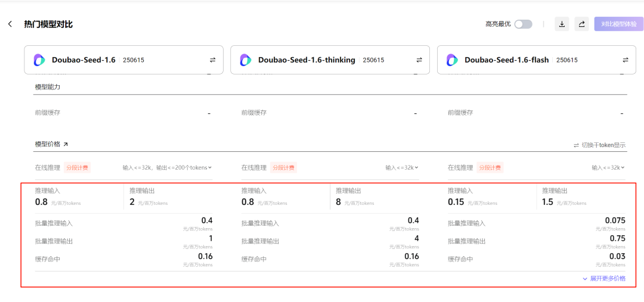Click the Doubao-Seed-1.6-flash model name
644x302 pixels.
coord(507,60)
